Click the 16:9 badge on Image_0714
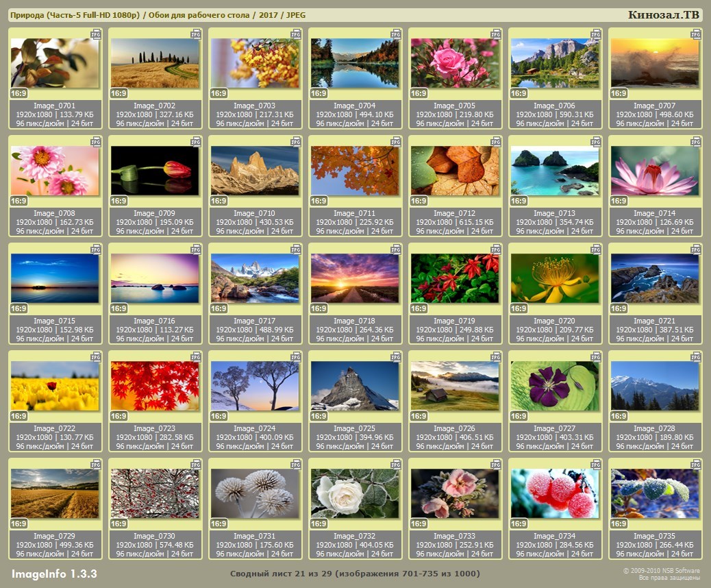The image size is (711, 588). pyautogui.click(x=619, y=201)
